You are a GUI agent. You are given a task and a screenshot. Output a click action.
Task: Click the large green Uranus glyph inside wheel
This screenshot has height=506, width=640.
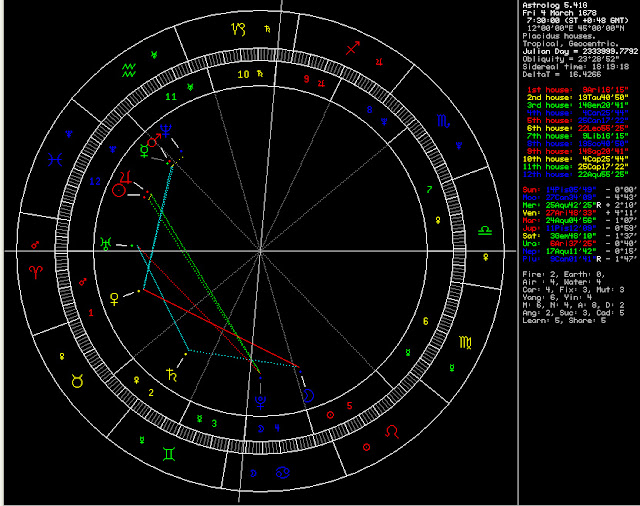coord(106,244)
